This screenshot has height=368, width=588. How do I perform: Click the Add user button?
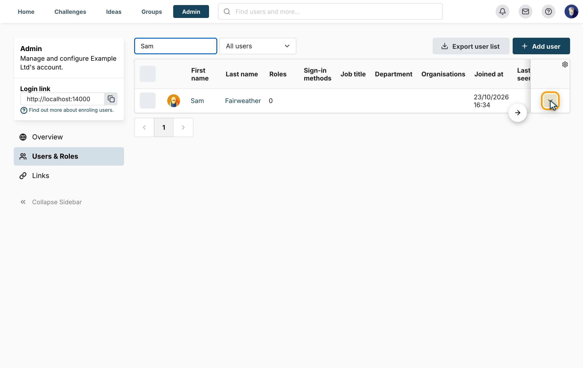(x=541, y=46)
